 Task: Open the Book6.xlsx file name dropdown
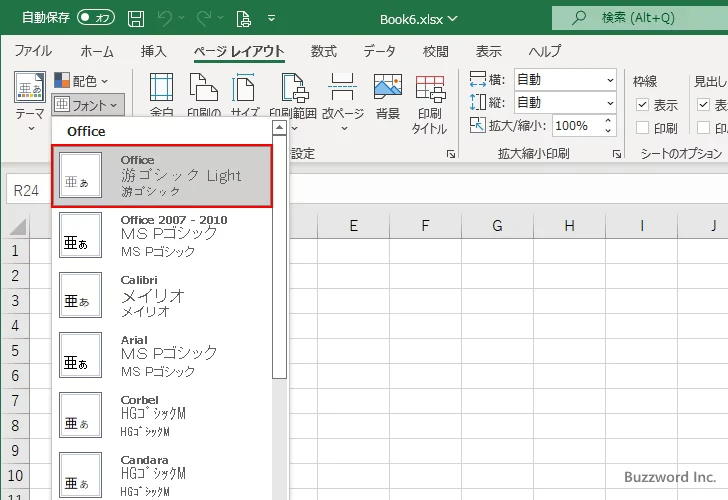tap(418, 19)
